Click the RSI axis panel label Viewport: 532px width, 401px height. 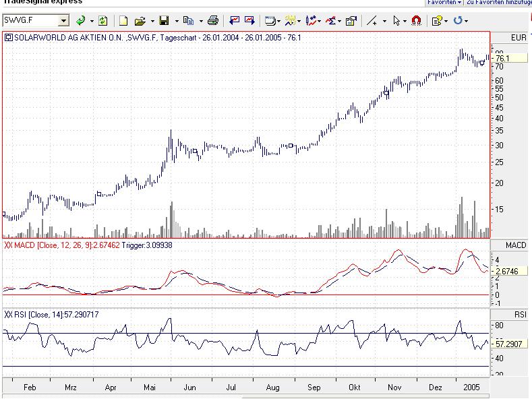[x=521, y=315]
